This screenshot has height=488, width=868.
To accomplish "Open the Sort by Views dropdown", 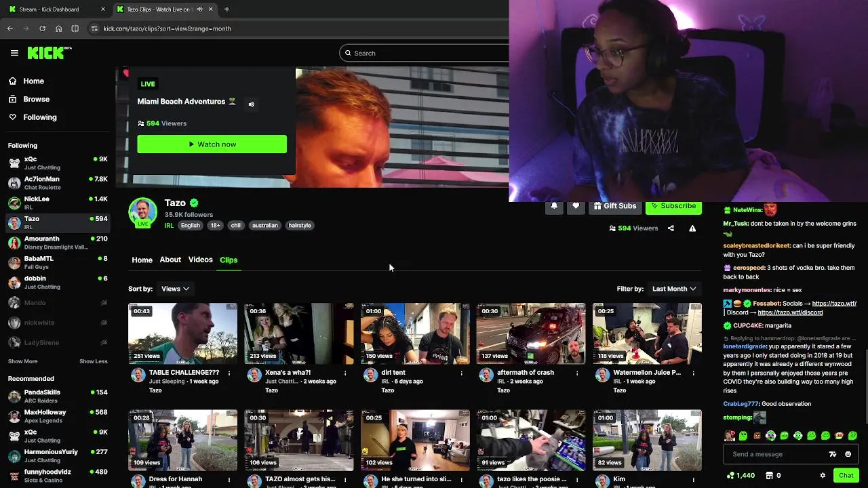I will pos(174,289).
